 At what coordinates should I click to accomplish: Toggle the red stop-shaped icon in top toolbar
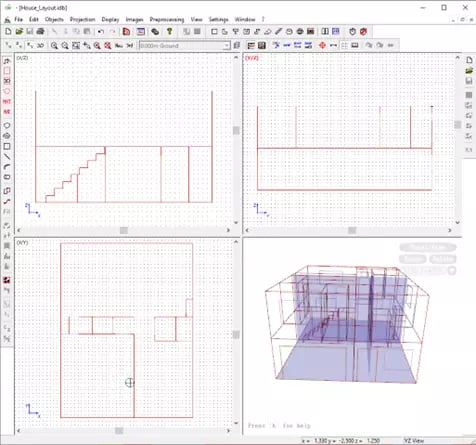tap(363, 32)
